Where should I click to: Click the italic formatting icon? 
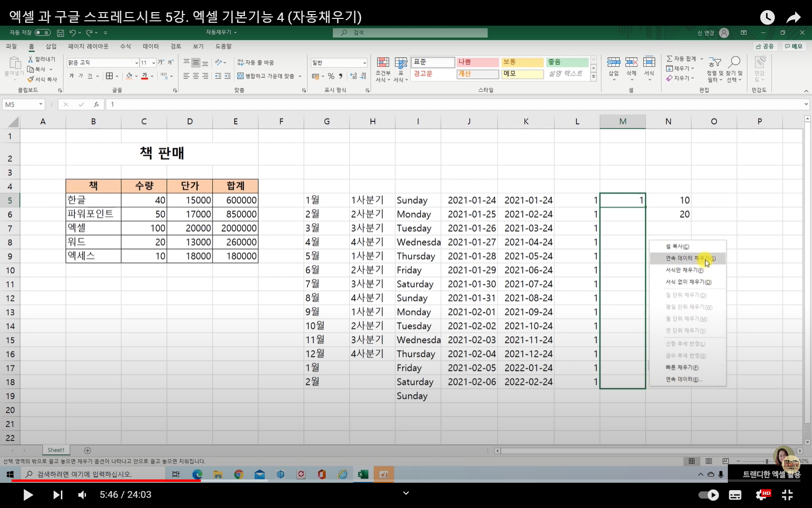(81, 76)
